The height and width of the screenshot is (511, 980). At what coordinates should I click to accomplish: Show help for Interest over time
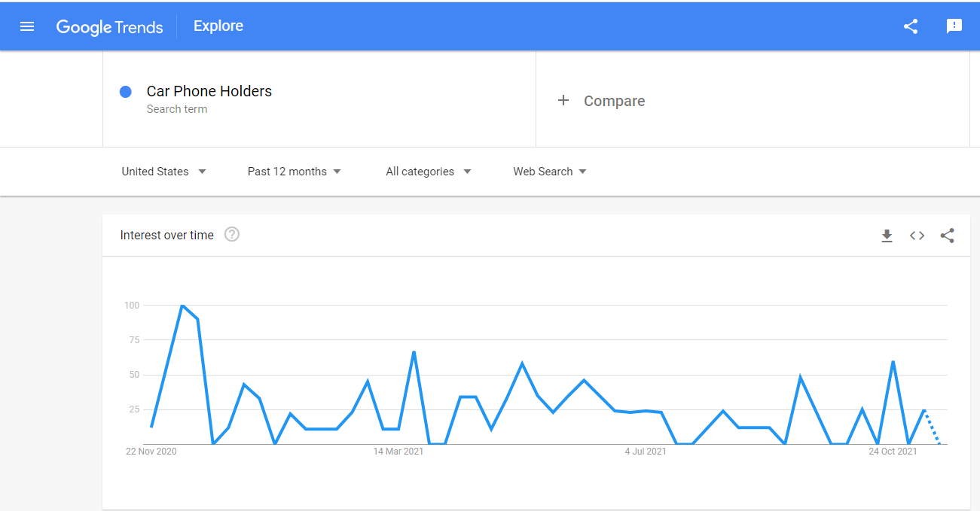pos(232,235)
